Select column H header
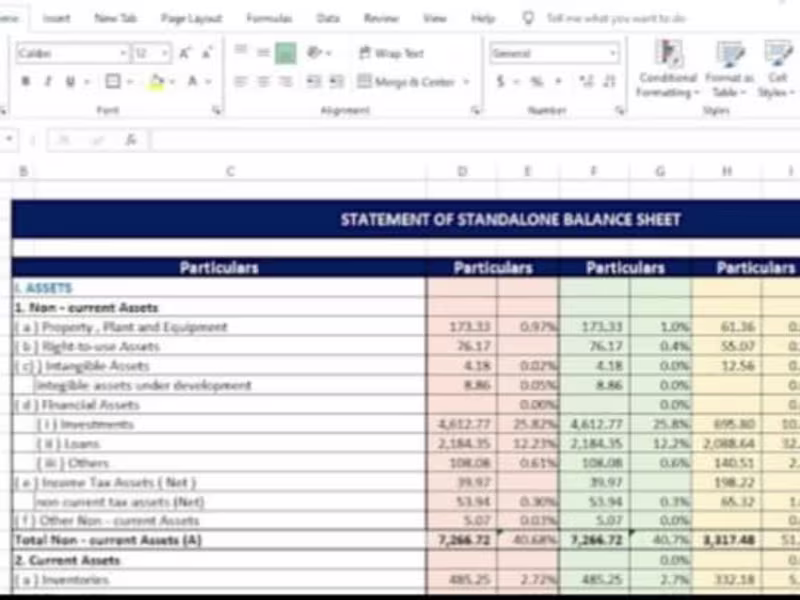The height and width of the screenshot is (600, 800). pyautogui.click(x=727, y=171)
